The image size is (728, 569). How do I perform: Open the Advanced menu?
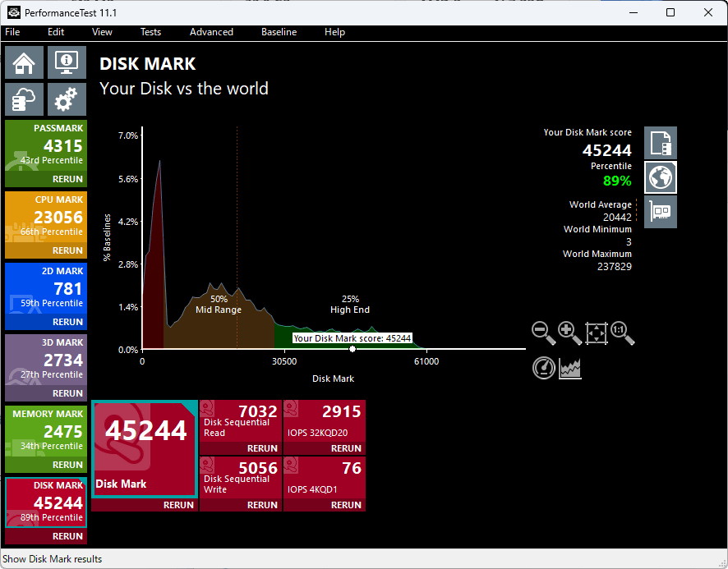[211, 32]
